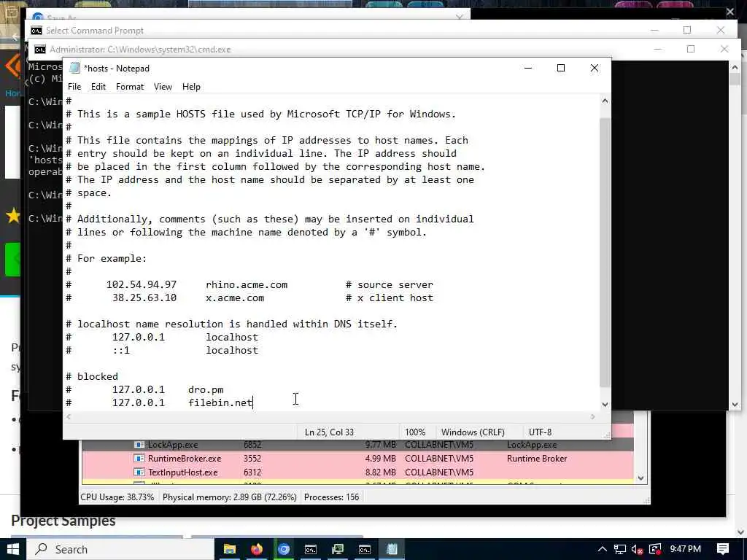
Task: Click the Notepad vertical scrollbar thumb
Action: click(605, 252)
